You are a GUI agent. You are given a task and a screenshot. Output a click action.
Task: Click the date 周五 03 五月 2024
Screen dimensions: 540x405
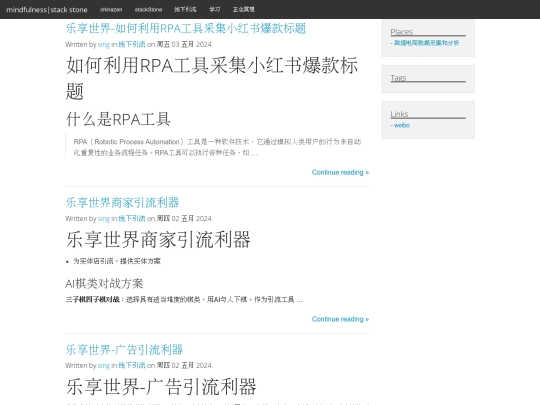coord(185,44)
